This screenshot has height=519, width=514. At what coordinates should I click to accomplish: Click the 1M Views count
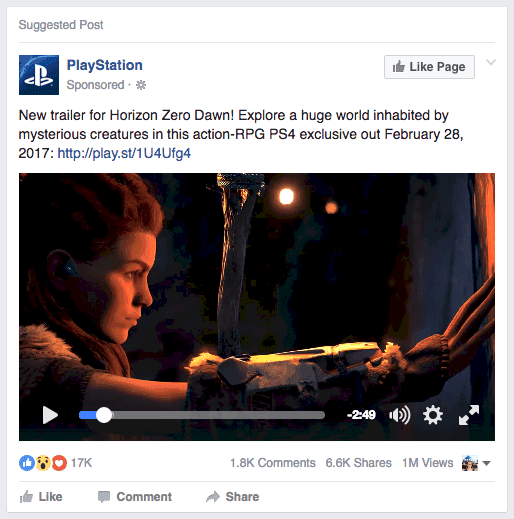click(x=428, y=463)
